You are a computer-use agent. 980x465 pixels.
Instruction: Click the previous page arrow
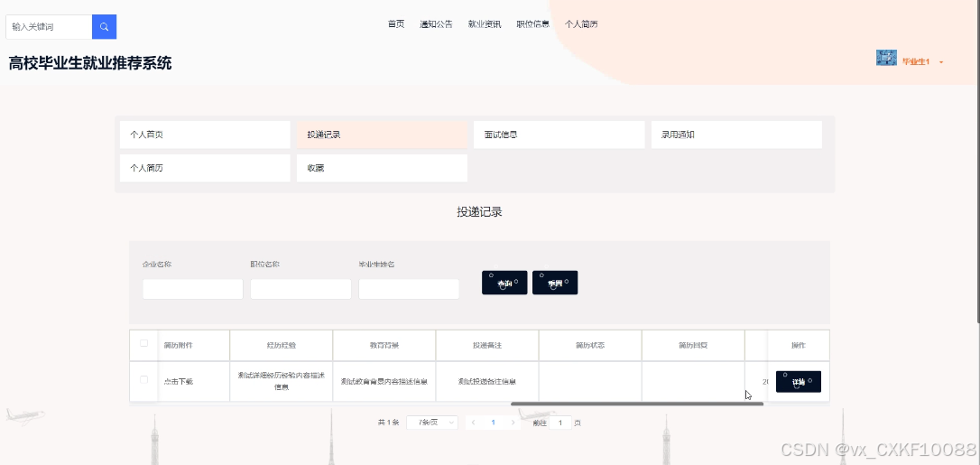pyautogui.click(x=473, y=423)
